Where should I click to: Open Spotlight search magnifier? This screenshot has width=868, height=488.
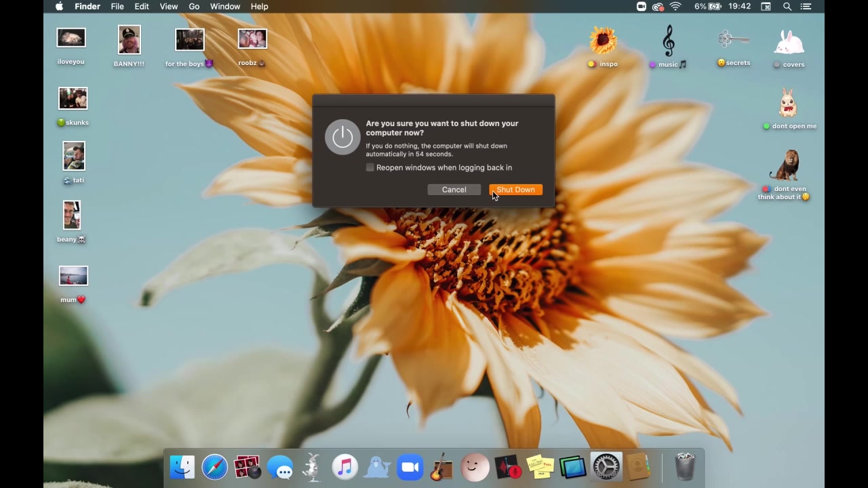pyautogui.click(x=787, y=7)
